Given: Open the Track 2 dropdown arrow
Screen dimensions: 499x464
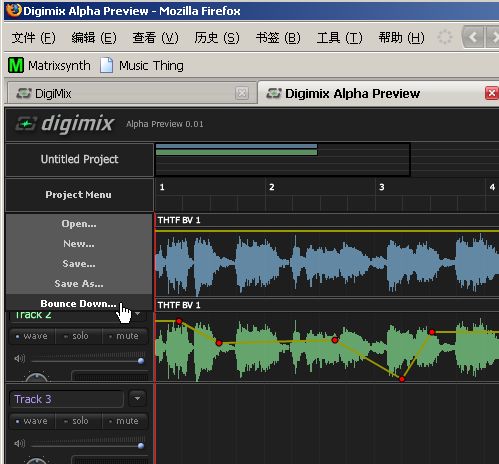Looking at the screenshot, I should click(137, 314).
